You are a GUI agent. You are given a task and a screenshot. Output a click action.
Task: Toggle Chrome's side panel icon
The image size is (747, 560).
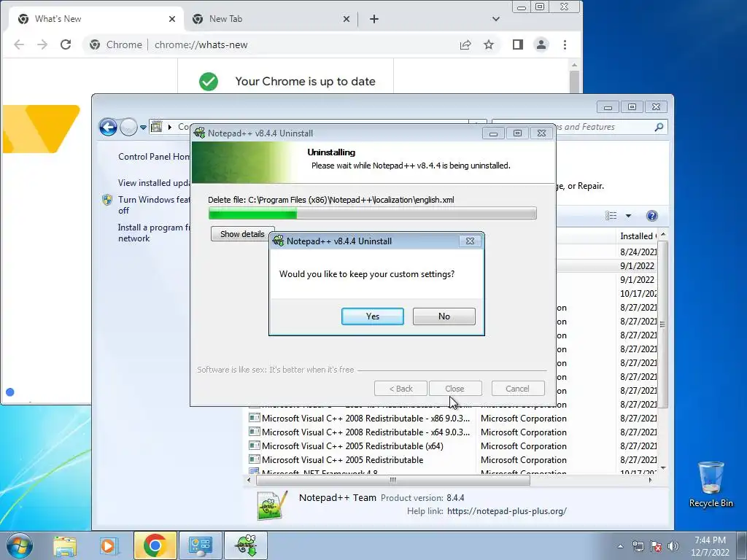coord(518,44)
